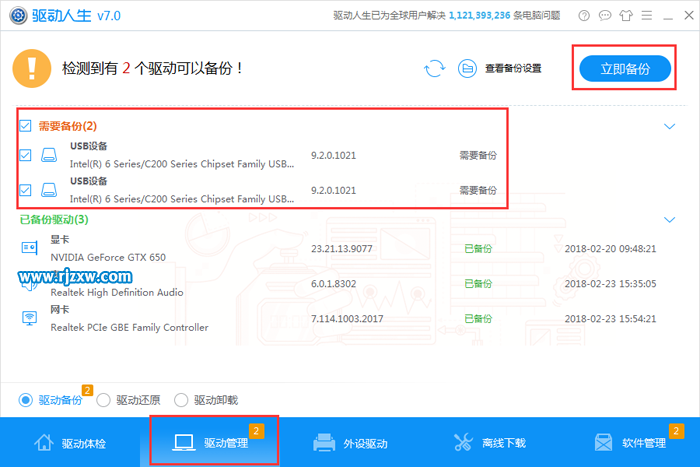Click the 显卡 graphics card icon
The height and width of the screenshot is (467, 700).
[29, 247]
